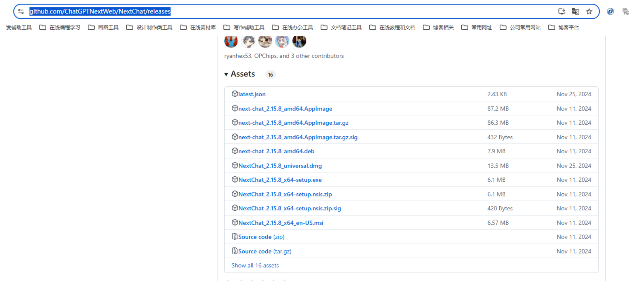
Task: Click the Git Zip extension icon
Action: [625, 11]
